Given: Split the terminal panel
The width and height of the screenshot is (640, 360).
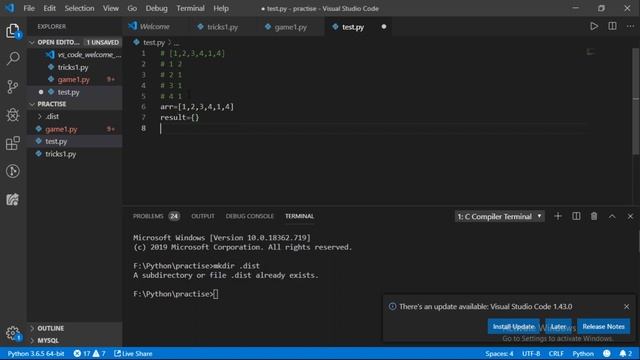Looking at the screenshot, I should (x=576, y=216).
